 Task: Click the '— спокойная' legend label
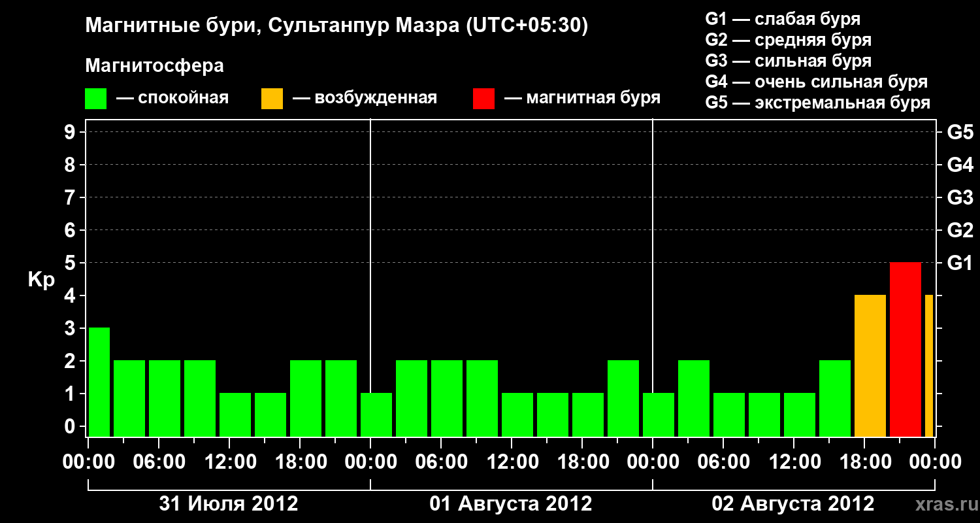click(172, 99)
